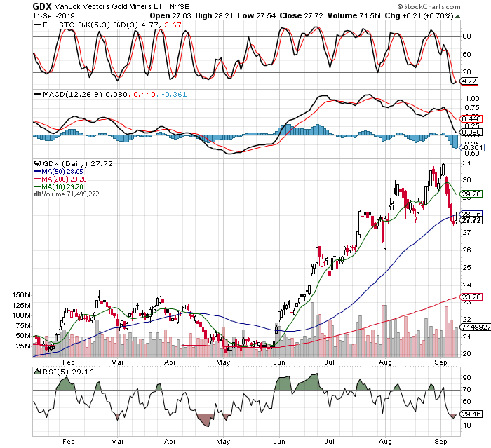Click the 10 RSI axis label
Image resolution: width=491 pixels, height=448 pixels.
click(466, 425)
